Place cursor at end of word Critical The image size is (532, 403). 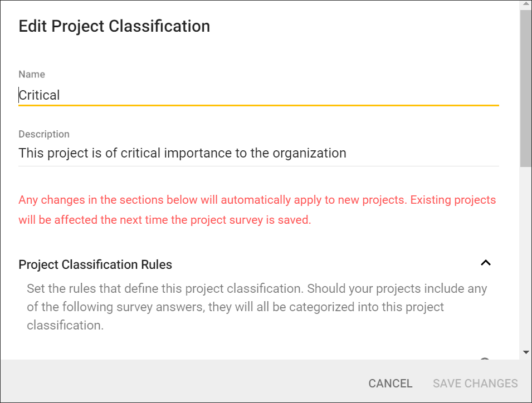[60, 95]
